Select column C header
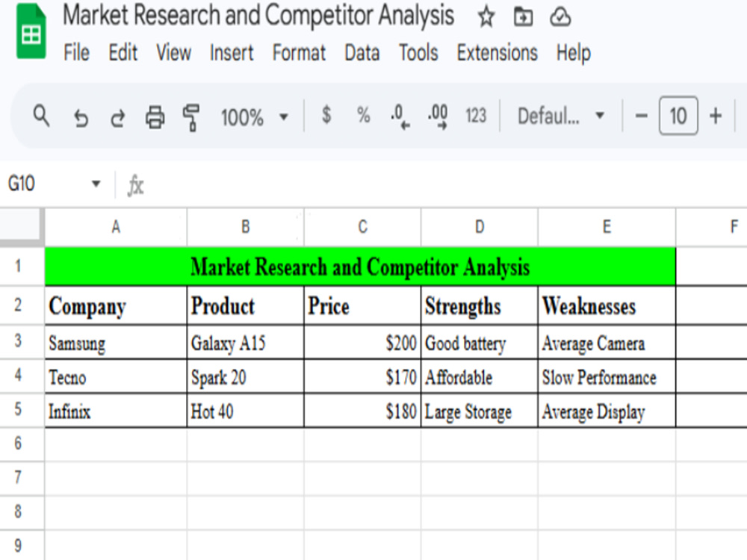This screenshot has height=560, width=747. pos(362,227)
